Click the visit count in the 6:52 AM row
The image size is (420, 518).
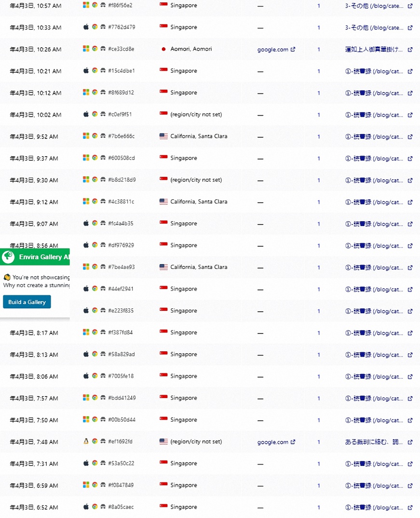pos(318,507)
